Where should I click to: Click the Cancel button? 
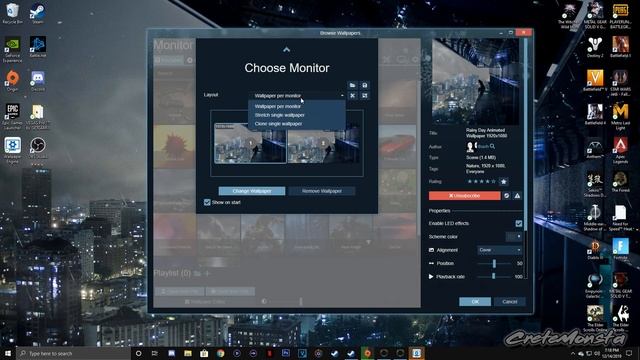(x=510, y=302)
